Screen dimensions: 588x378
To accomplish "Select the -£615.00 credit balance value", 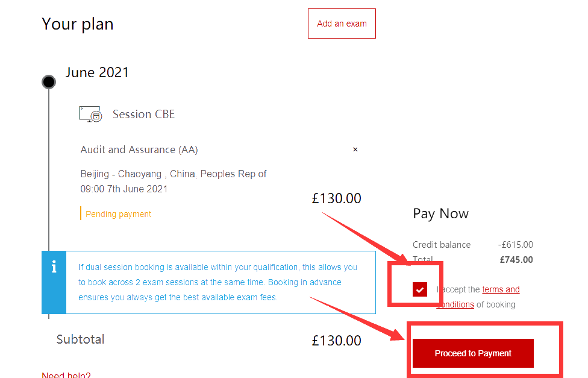I will [515, 245].
